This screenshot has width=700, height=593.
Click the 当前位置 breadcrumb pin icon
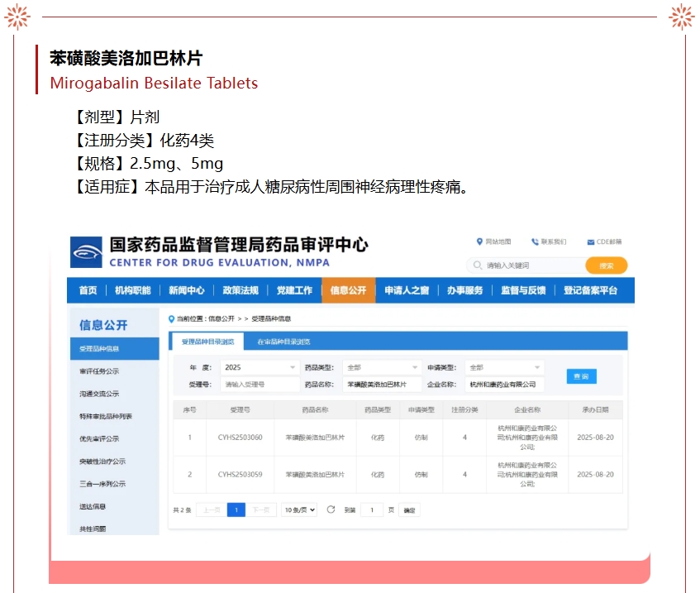[x=172, y=318]
